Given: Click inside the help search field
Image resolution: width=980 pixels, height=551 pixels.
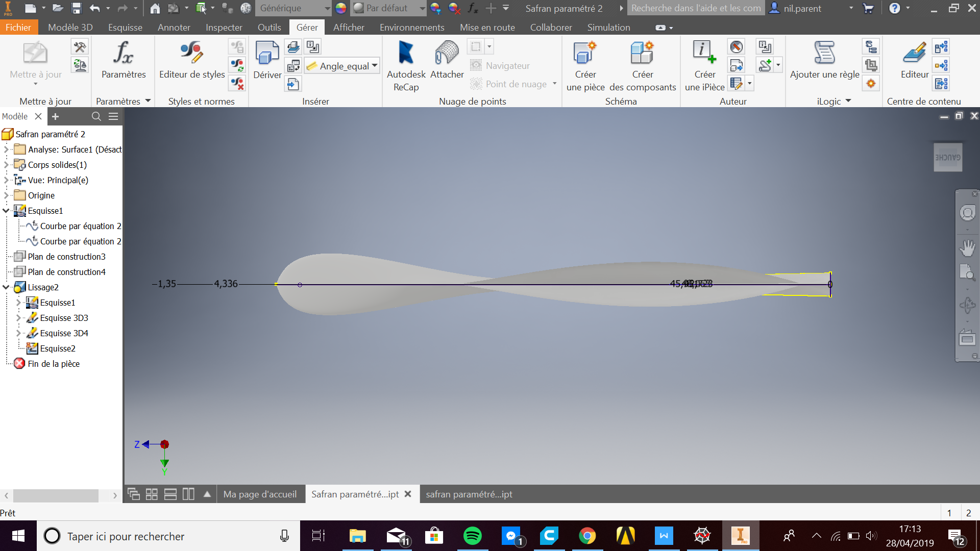Looking at the screenshot, I should pyautogui.click(x=696, y=8).
